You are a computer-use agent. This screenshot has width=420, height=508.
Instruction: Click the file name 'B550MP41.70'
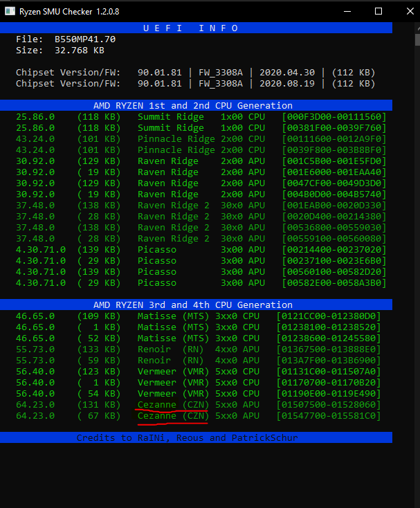(x=85, y=39)
